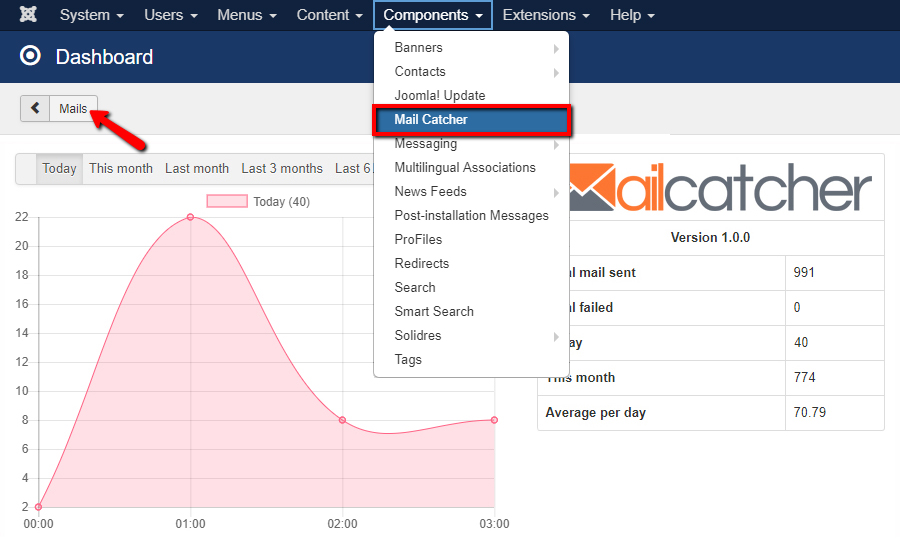This screenshot has width=900, height=540.
Task: Choose Joomla! Update menu entry
Action: [x=440, y=96]
